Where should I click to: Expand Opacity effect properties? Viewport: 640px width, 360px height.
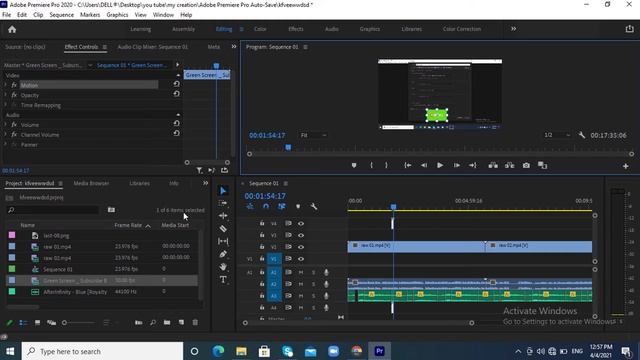[x=5, y=95]
